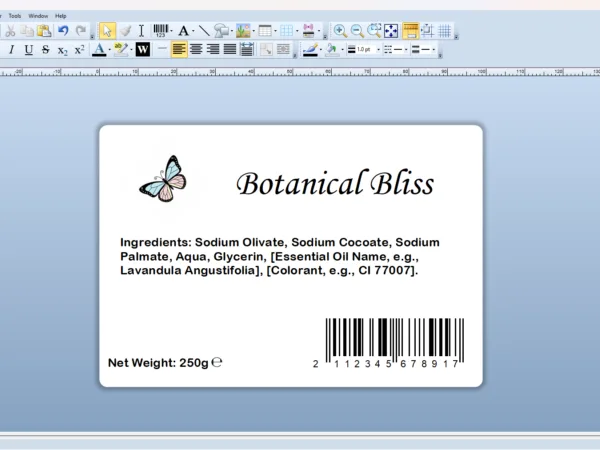Choose the line drawing tool
This screenshot has height=450, width=600.
pos(204,31)
